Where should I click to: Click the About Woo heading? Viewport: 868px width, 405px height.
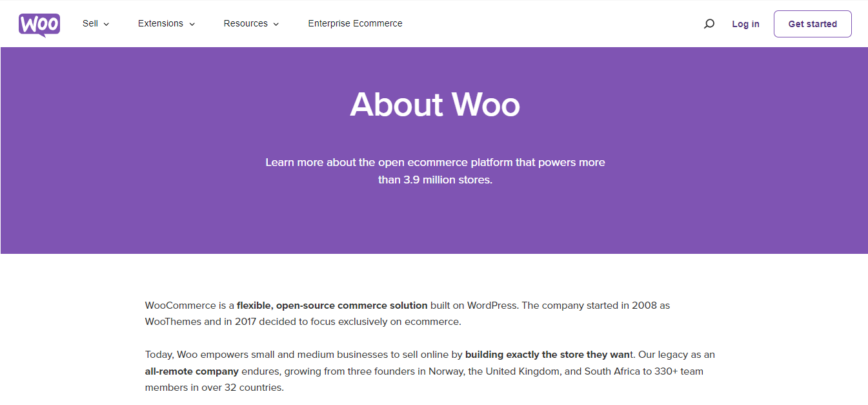(435, 104)
